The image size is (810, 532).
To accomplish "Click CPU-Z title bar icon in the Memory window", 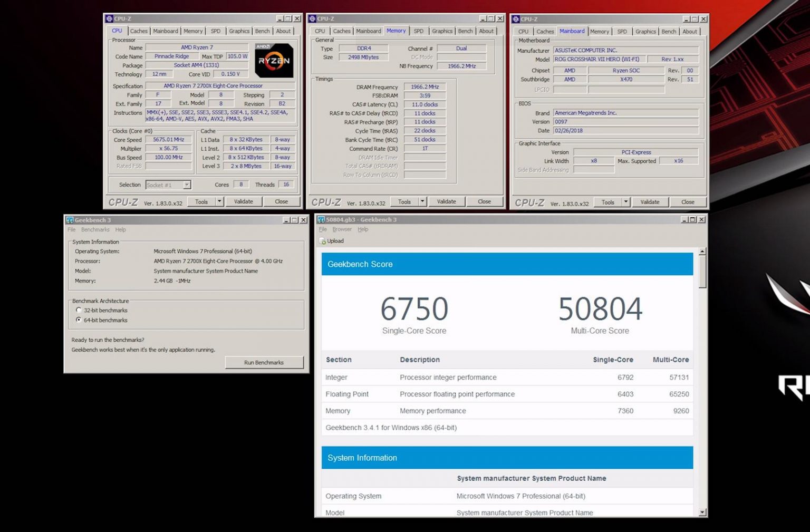I will [x=312, y=18].
